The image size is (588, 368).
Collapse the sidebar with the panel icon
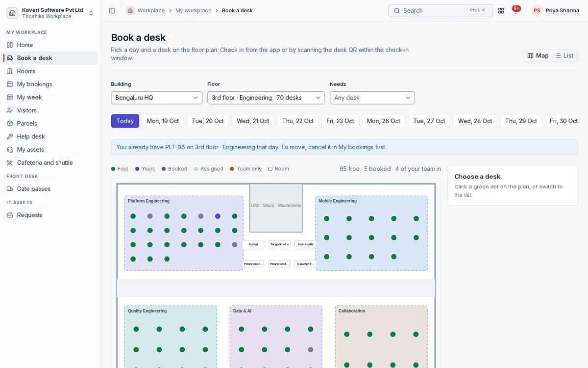click(112, 10)
